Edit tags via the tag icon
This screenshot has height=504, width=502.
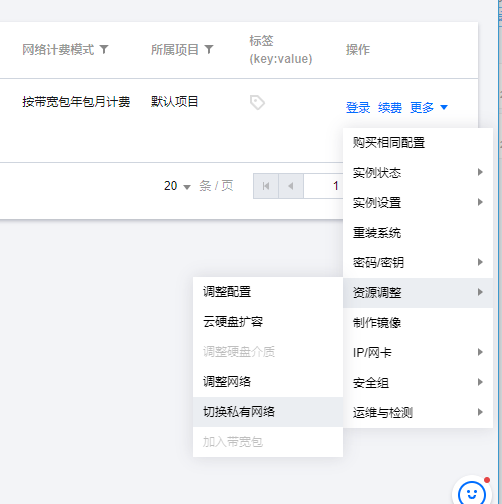click(257, 102)
